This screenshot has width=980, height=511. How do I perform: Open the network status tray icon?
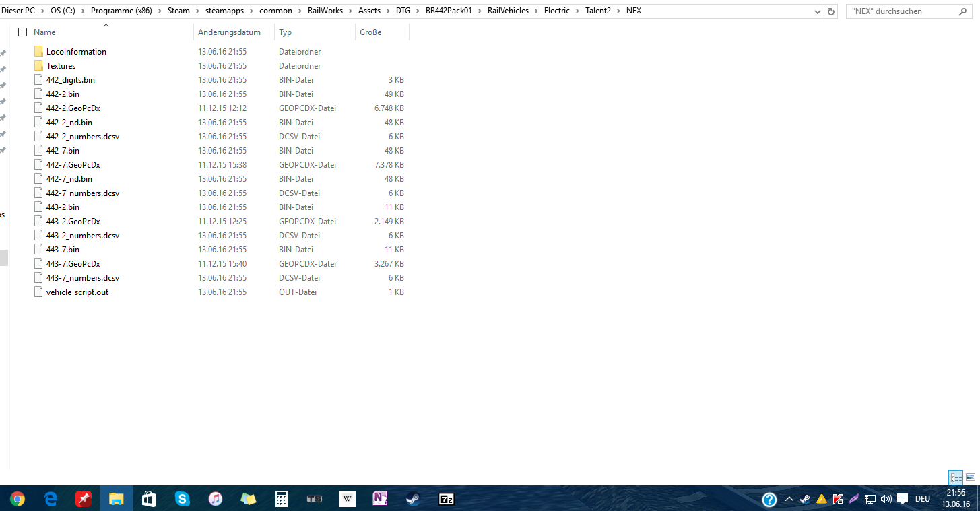870,500
